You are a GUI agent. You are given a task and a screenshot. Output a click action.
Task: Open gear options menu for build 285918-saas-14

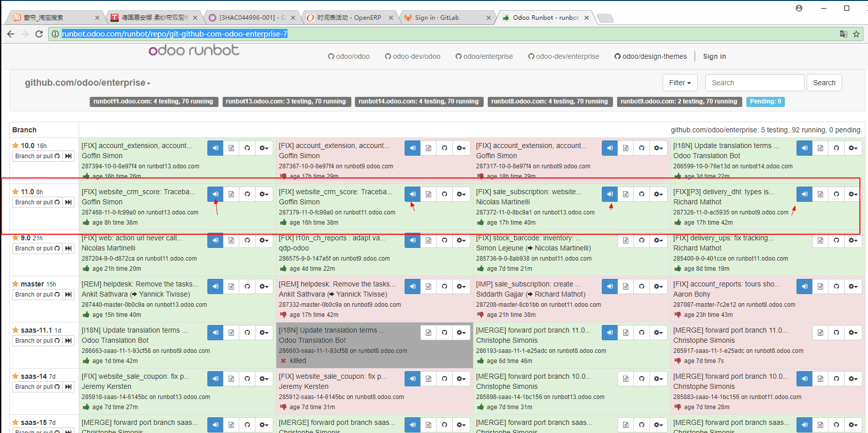(264, 379)
